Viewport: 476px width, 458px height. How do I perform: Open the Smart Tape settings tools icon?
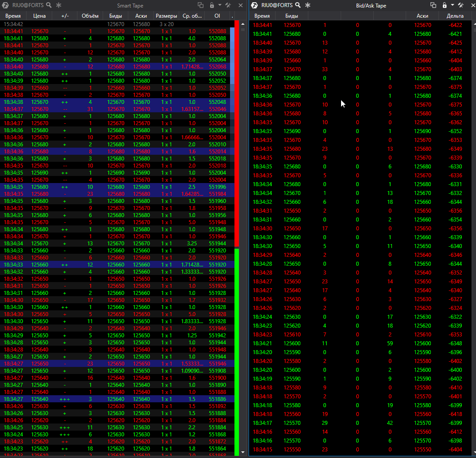228,5
